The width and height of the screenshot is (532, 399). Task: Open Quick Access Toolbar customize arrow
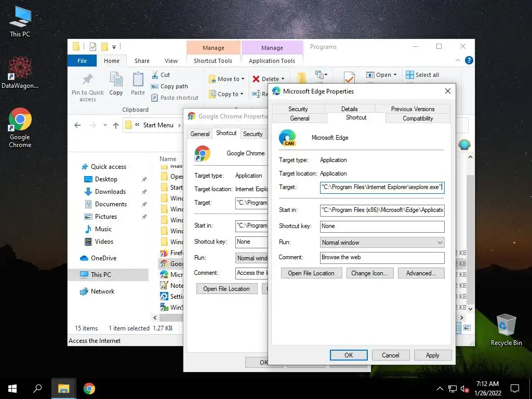tap(114, 47)
